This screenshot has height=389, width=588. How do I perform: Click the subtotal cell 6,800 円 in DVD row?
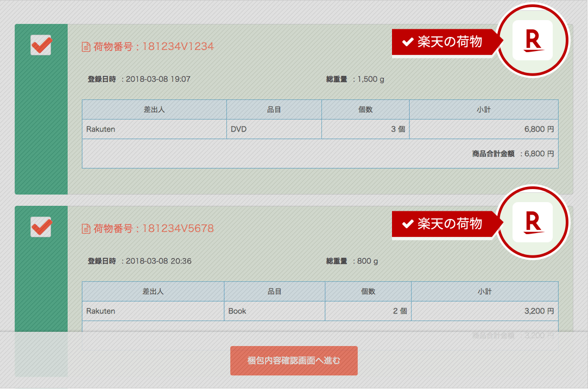(x=484, y=129)
